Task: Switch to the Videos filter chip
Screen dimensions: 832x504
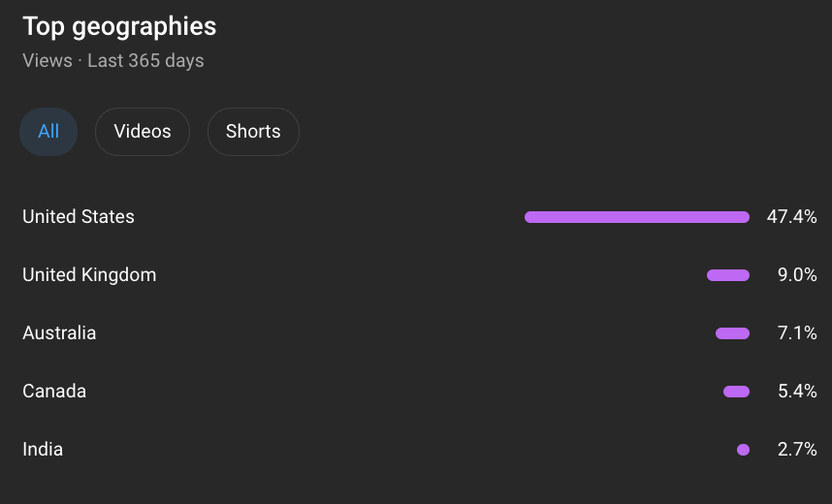Action: tap(143, 132)
